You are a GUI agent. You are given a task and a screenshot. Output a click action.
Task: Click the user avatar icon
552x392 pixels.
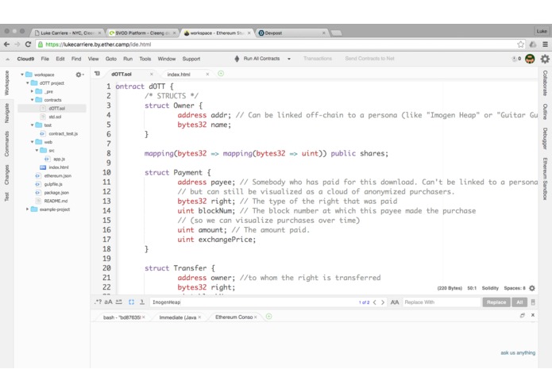[530, 59]
